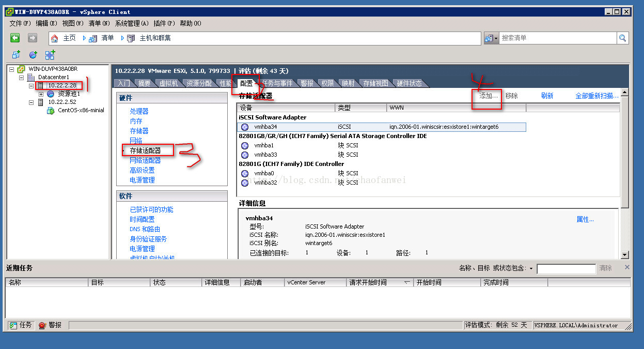644x349 pixels.
Task: Open the 帮助(H) menu
Action: pyautogui.click(x=191, y=23)
